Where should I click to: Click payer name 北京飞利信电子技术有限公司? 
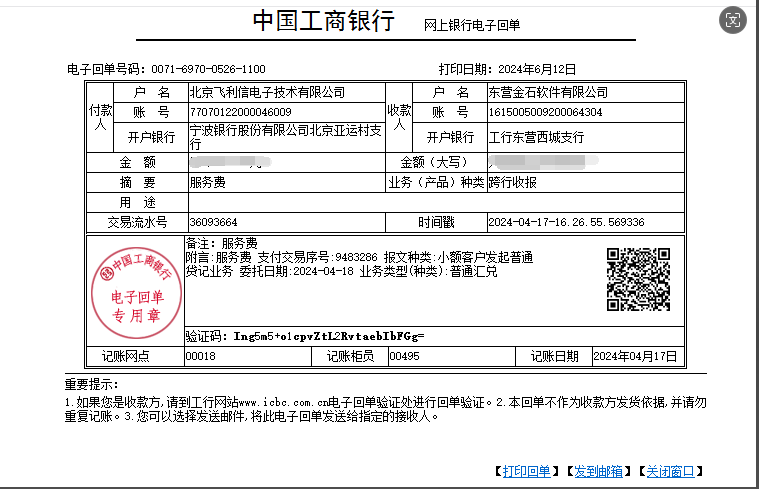[x=267, y=92]
